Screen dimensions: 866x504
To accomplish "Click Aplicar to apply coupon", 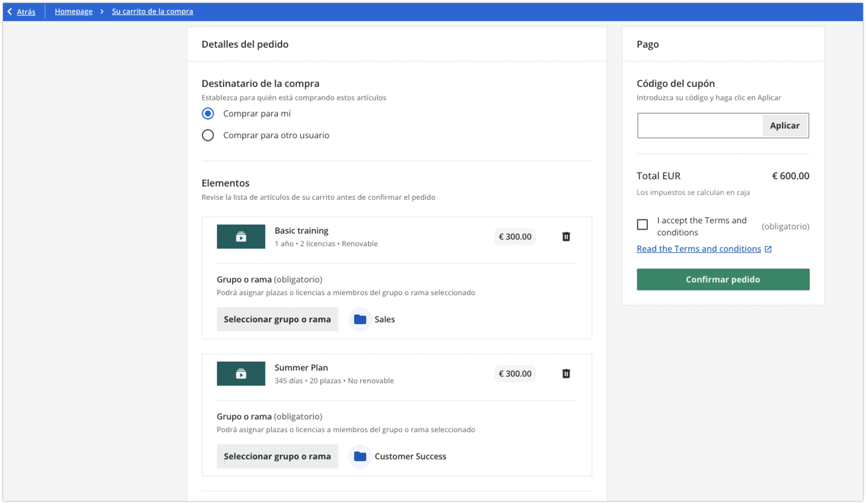I will click(x=784, y=126).
